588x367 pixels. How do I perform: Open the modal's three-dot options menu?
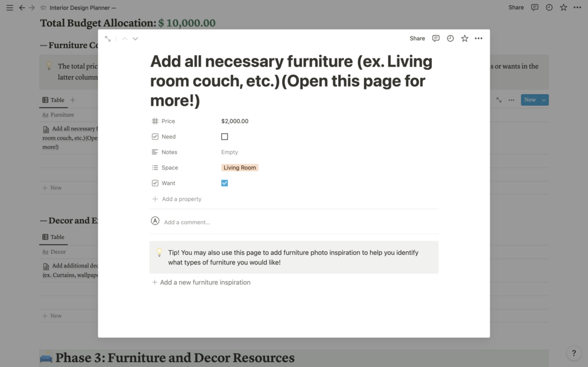coord(479,39)
